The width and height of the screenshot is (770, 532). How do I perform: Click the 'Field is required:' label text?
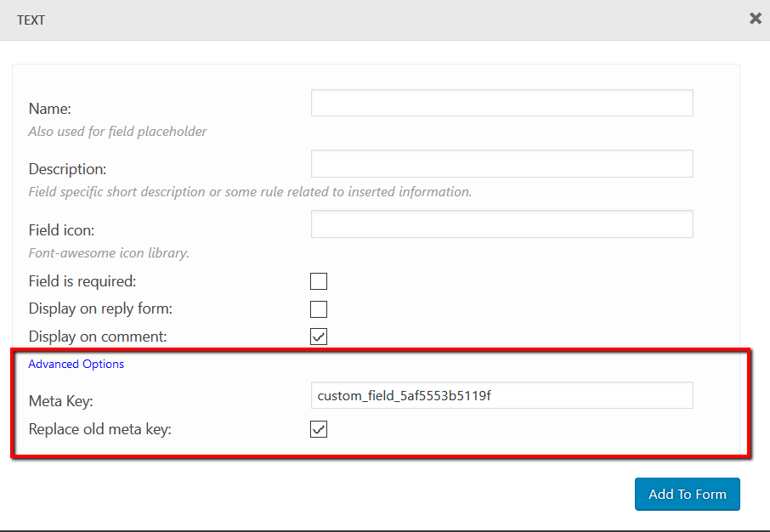pyautogui.click(x=82, y=281)
